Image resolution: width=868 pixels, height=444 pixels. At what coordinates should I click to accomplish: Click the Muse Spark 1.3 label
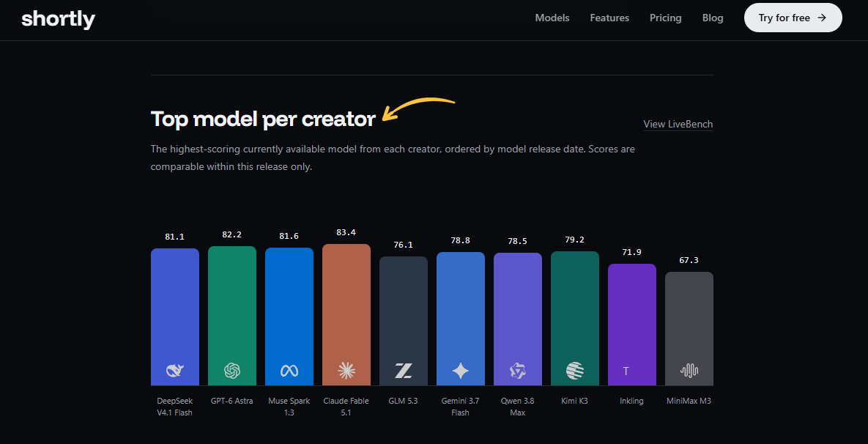289,407
